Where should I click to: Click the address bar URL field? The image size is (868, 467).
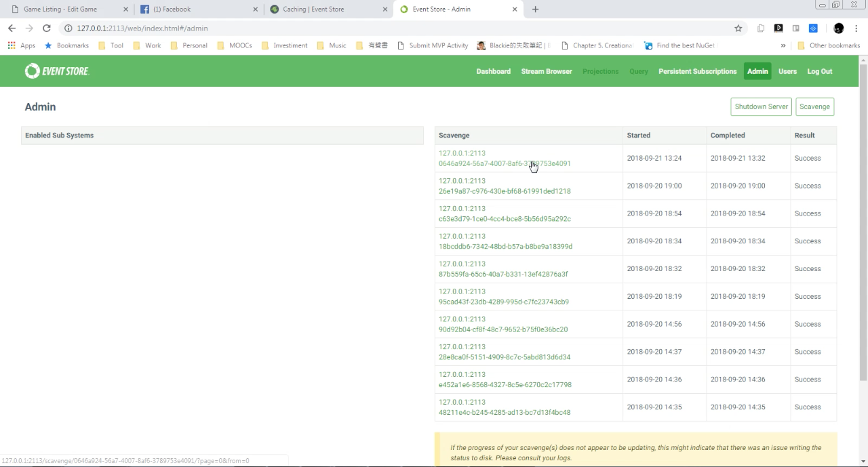coord(400,28)
